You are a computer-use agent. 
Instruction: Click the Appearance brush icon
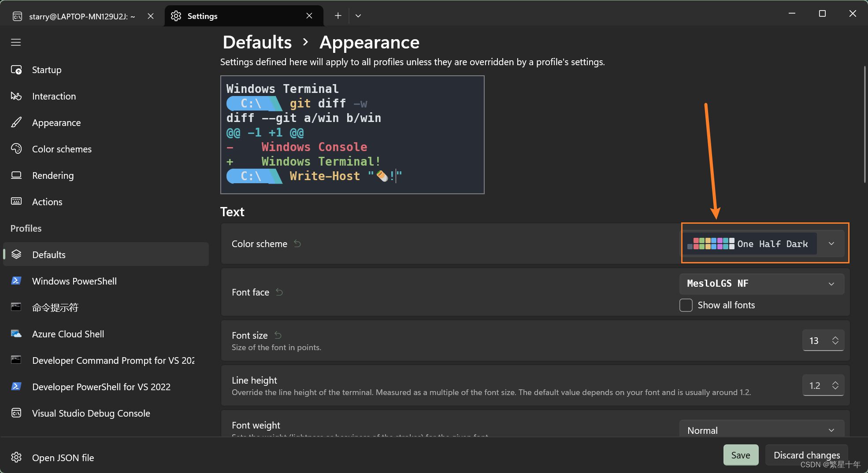(16, 122)
